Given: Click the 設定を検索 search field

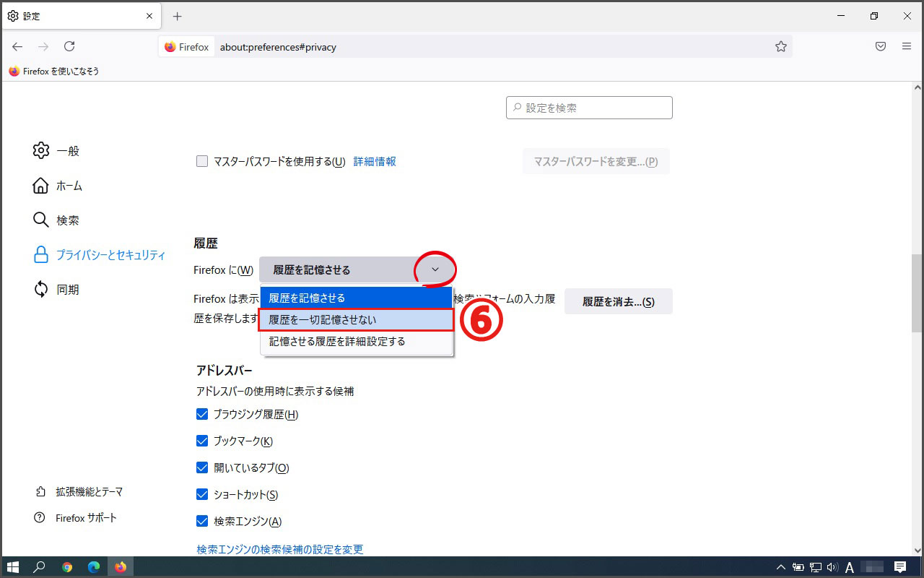Looking at the screenshot, I should point(589,108).
